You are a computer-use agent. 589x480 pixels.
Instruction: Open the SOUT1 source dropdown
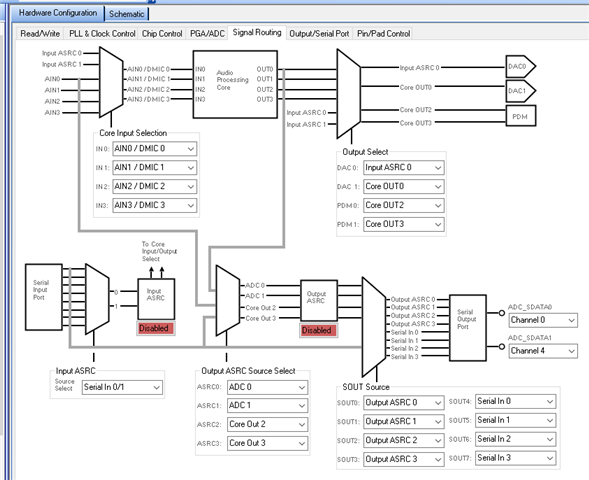point(403,421)
